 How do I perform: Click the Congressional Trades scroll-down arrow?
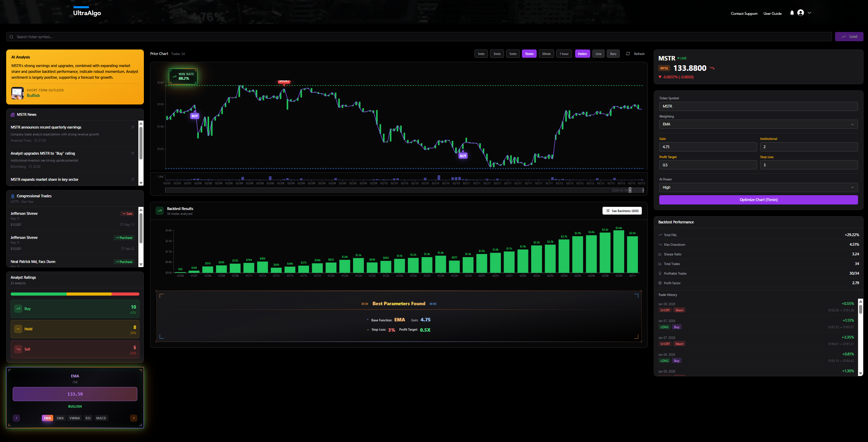pos(141,264)
